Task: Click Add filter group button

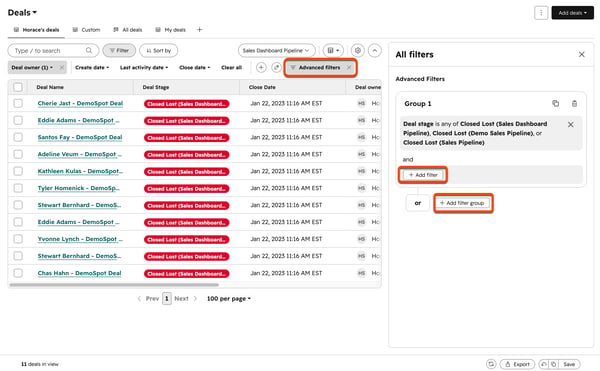Action: [x=463, y=203]
